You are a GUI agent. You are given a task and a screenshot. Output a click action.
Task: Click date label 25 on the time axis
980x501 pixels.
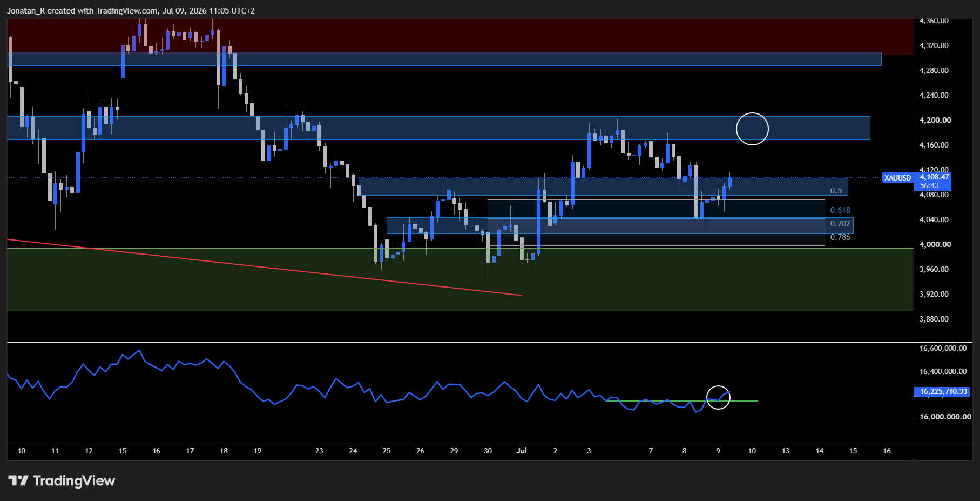click(x=387, y=451)
